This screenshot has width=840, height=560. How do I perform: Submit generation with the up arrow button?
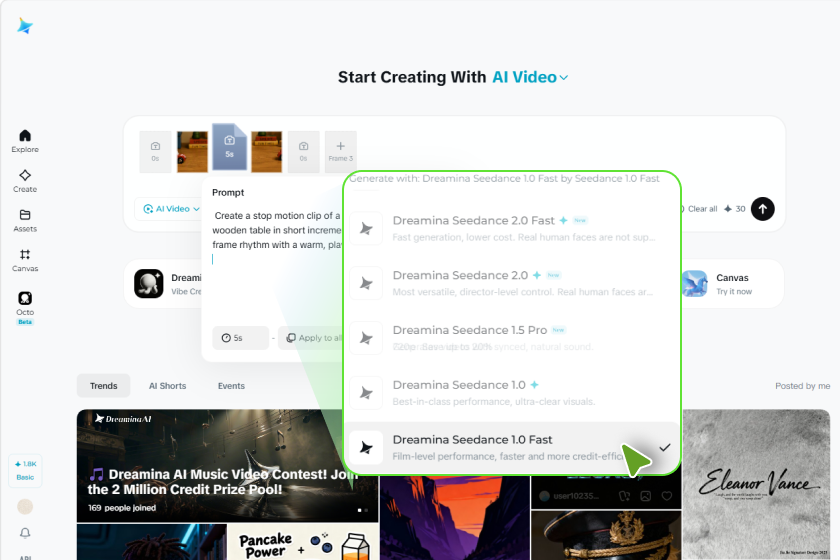pyautogui.click(x=762, y=209)
